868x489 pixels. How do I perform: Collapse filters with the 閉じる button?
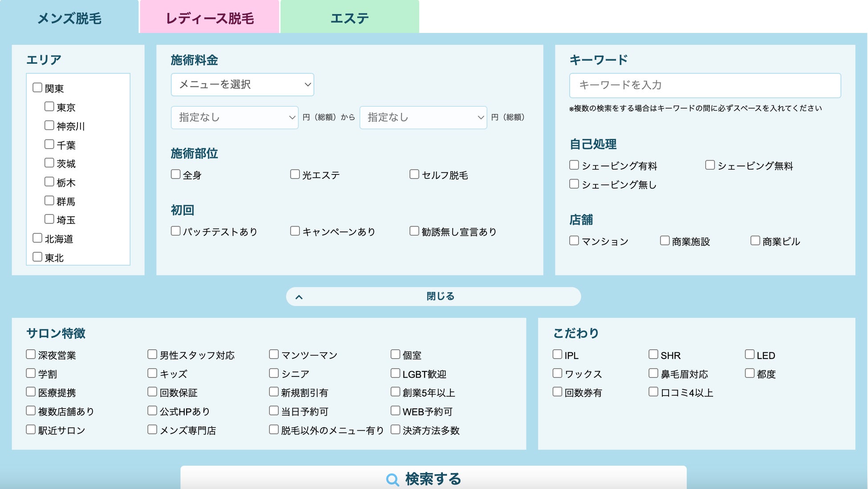click(x=440, y=296)
